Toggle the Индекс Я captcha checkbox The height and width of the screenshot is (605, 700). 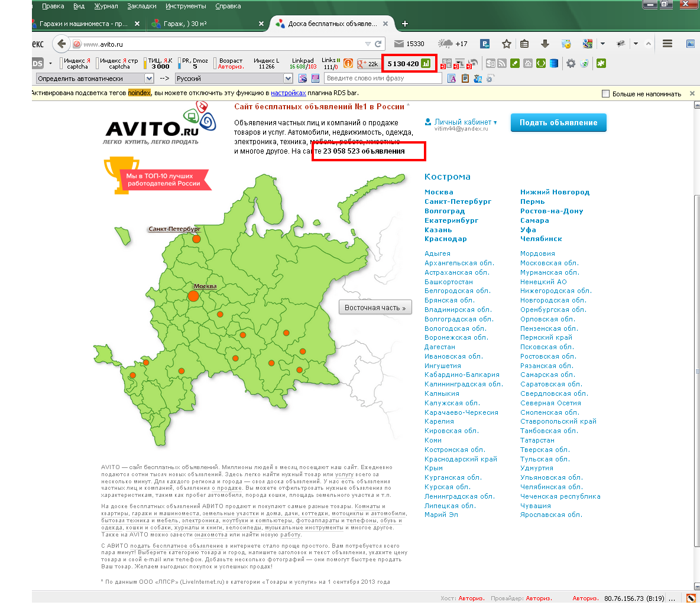click(61, 63)
